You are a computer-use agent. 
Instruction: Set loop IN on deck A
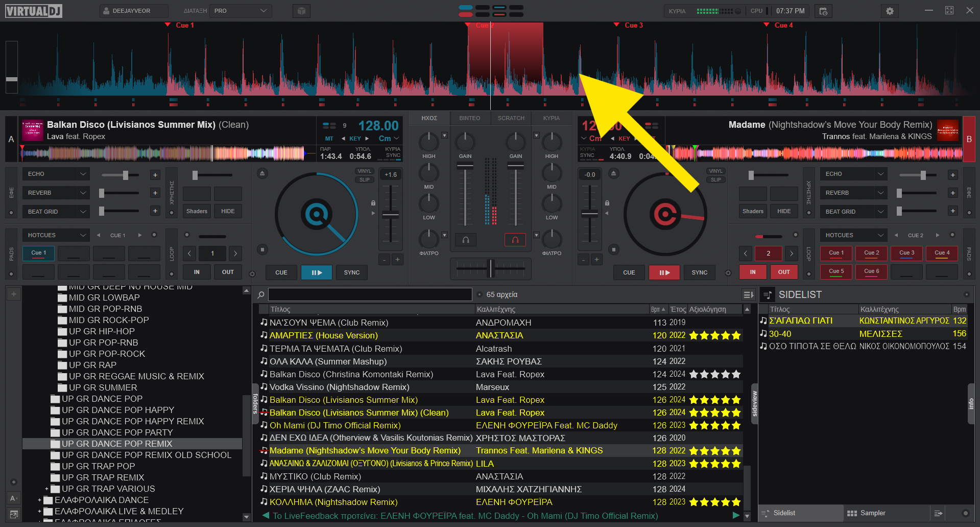coord(197,272)
